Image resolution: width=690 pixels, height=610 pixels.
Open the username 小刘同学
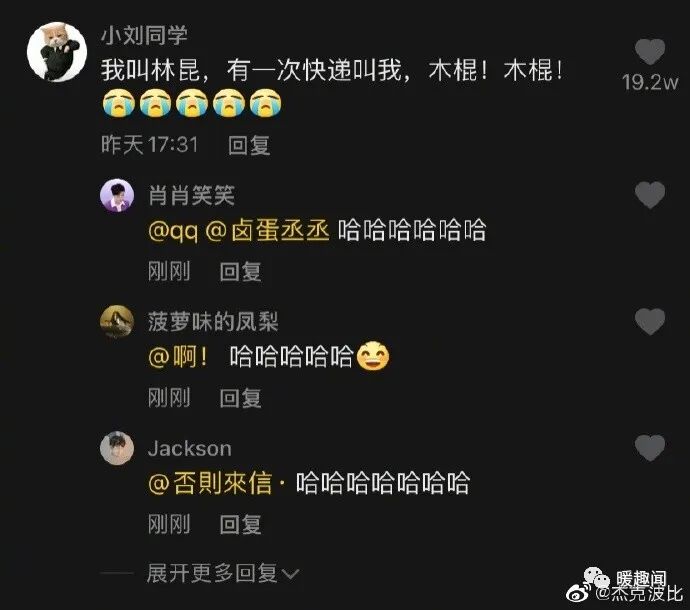pyautogui.click(x=144, y=35)
